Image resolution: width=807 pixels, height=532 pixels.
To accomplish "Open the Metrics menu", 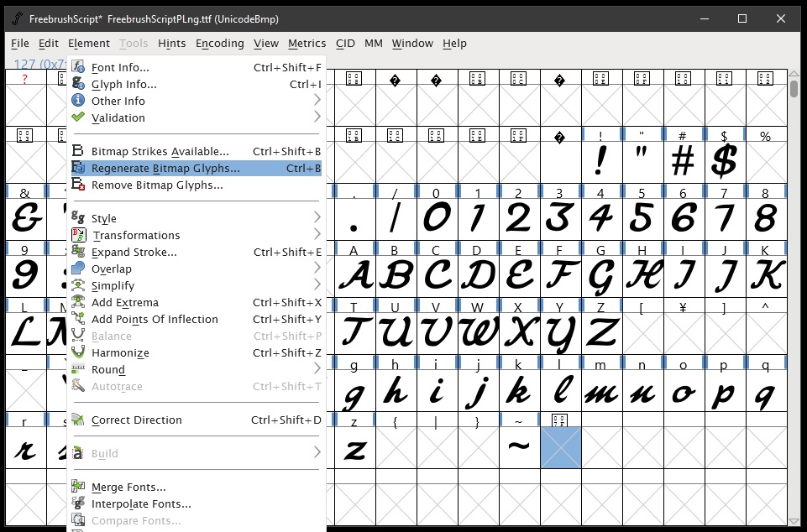I will [307, 44].
